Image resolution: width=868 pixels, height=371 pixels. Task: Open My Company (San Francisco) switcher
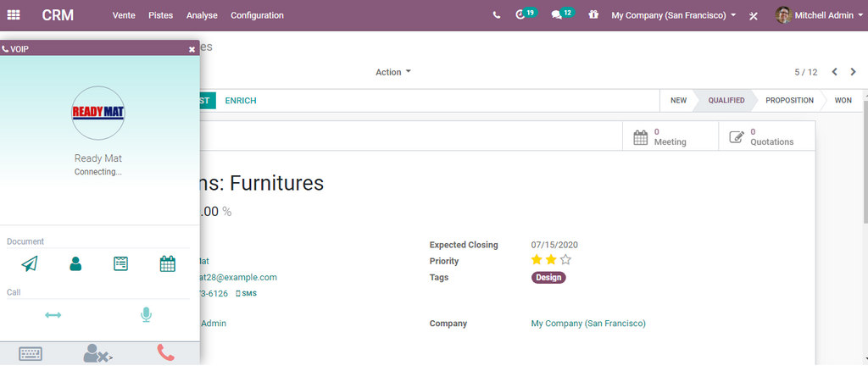pos(673,15)
